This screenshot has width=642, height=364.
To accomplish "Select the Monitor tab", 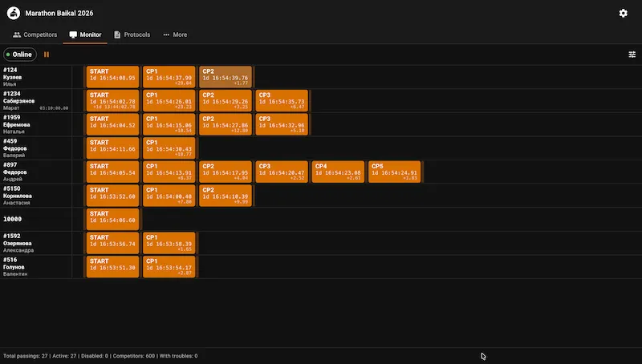I will pyautogui.click(x=85, y=34).
